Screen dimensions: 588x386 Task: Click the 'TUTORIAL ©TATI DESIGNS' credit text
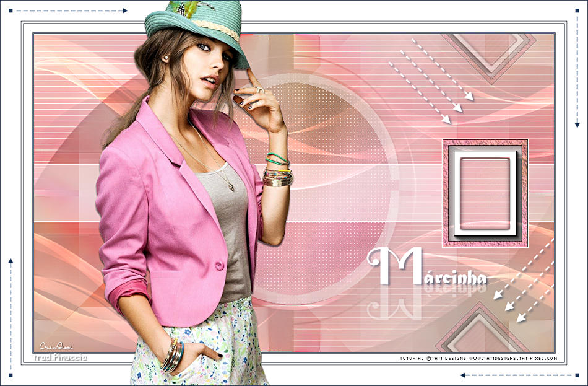(x=433, y=359)
